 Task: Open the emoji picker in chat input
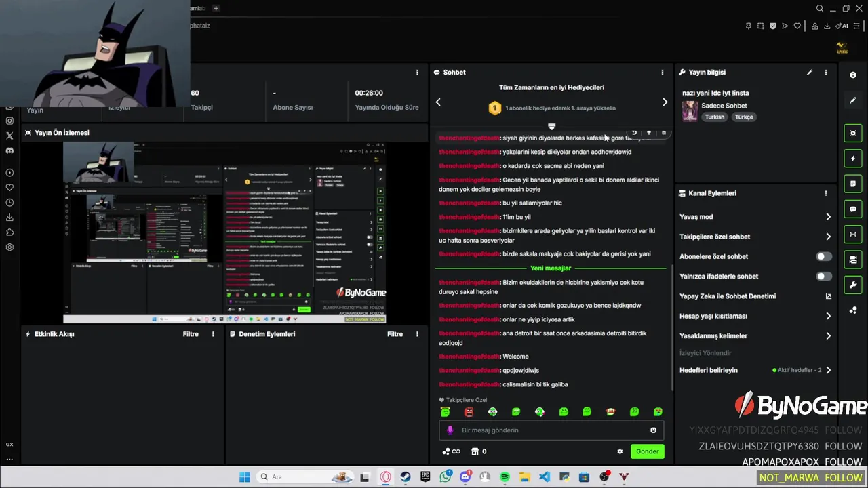tap(654, 430)
